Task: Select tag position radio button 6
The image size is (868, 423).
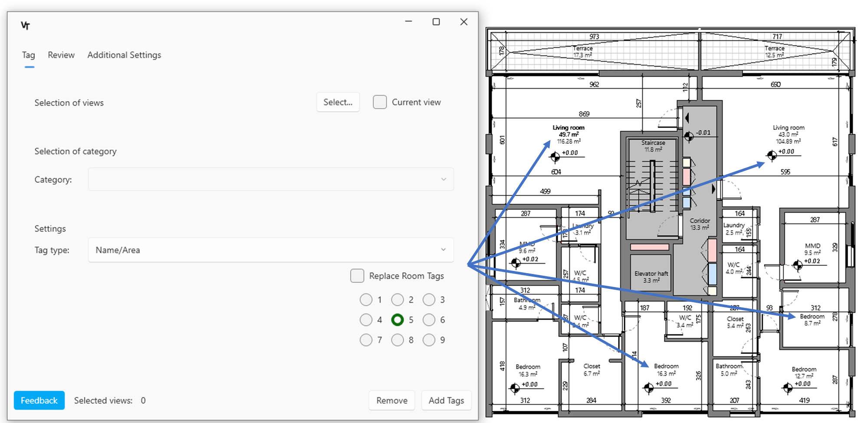Action: click(429, 320)
